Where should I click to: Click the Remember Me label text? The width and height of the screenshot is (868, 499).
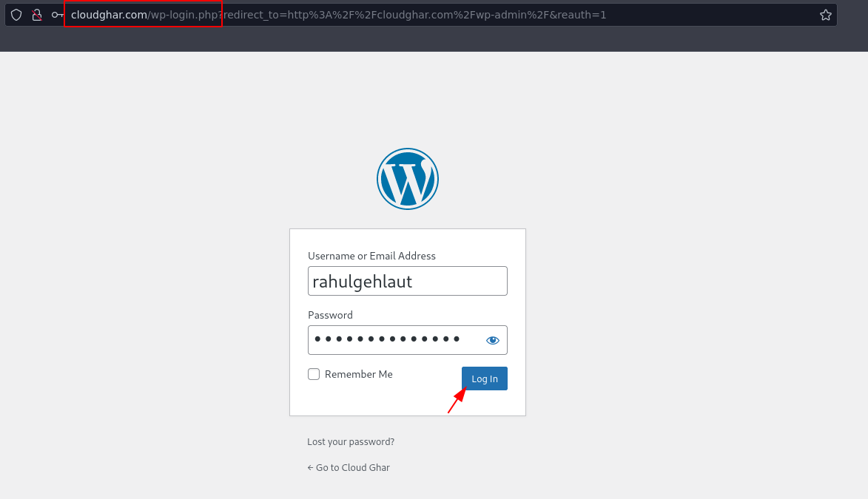tap(359, 374)
